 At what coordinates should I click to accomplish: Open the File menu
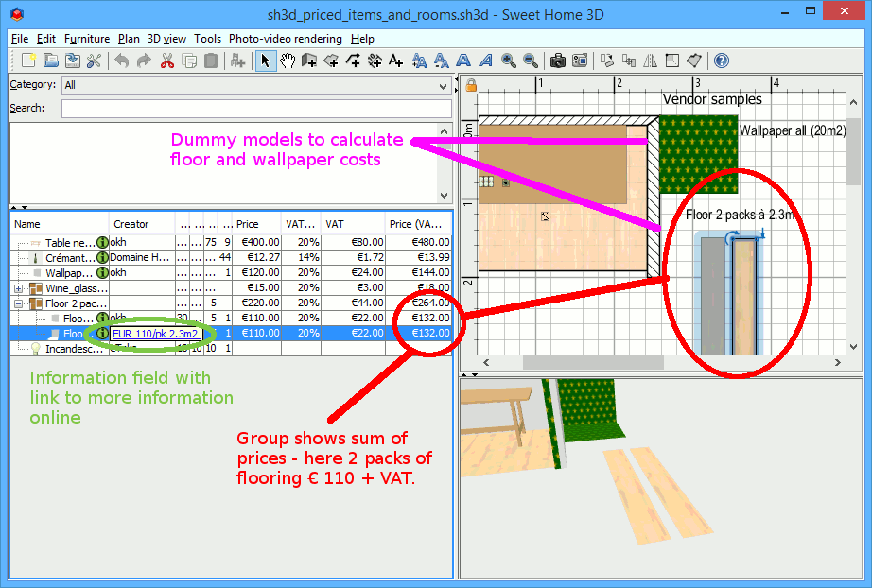click(x=20, y=39)
